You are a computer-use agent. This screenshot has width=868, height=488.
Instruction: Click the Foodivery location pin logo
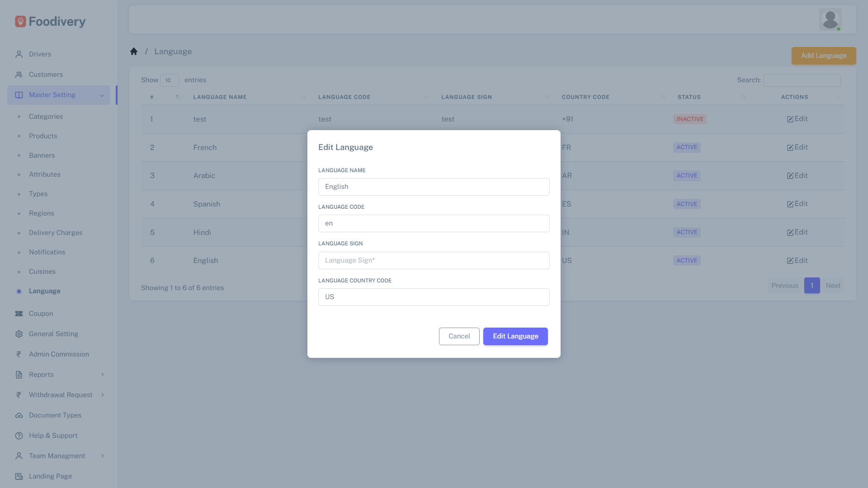click(20, 21)
